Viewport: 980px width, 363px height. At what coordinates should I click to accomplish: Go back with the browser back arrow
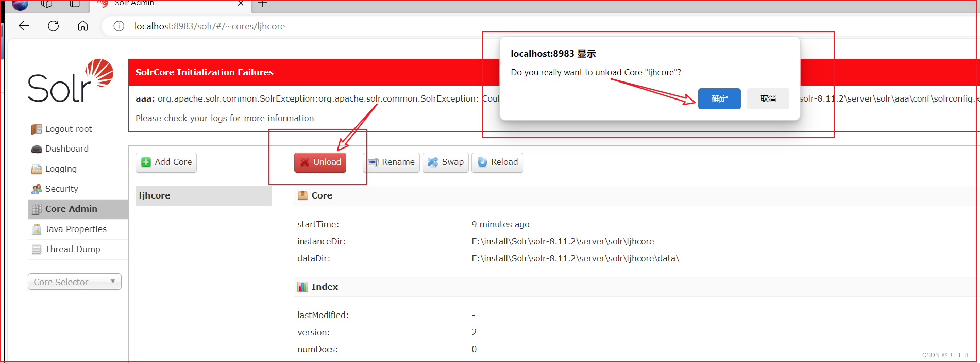(x=24, y=26)
